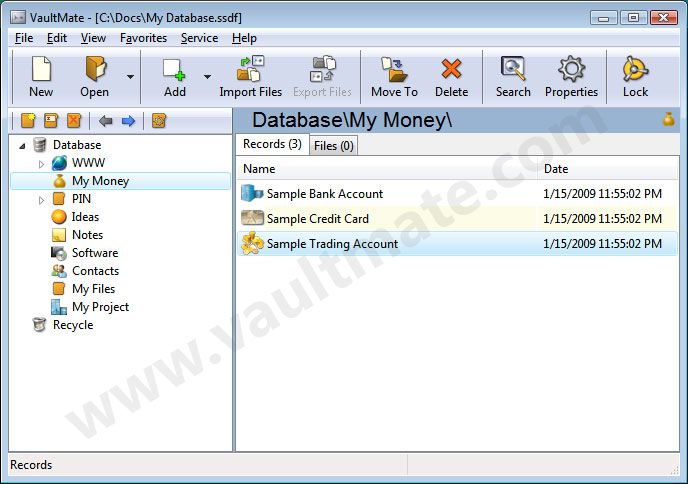The height and width of the screenshot is (484, 688).
Task: Click the Move To toolbar icon
Action: 394,75
